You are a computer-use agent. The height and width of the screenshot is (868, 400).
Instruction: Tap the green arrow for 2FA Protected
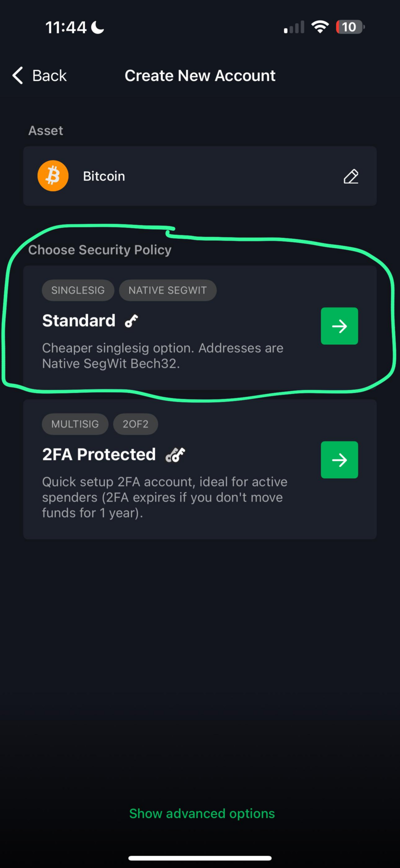[339, 460]
